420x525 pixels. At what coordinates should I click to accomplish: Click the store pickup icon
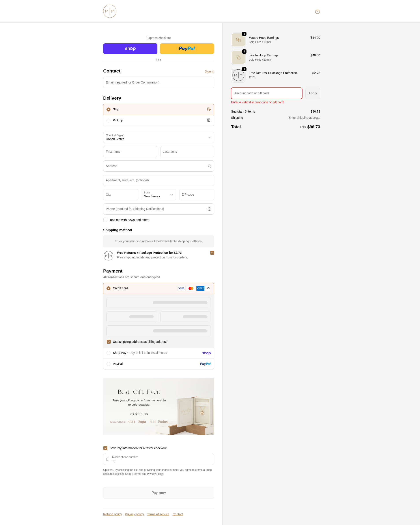pos(209,120)
